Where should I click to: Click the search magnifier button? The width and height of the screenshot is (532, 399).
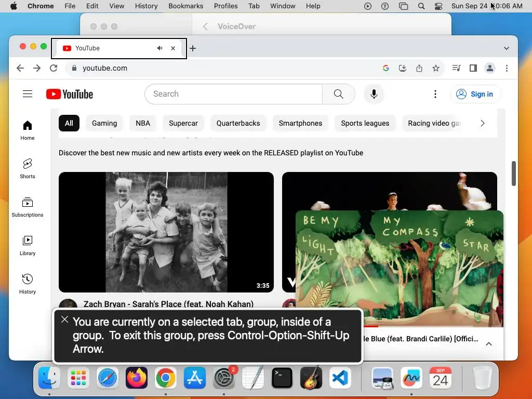click(338, 94)
